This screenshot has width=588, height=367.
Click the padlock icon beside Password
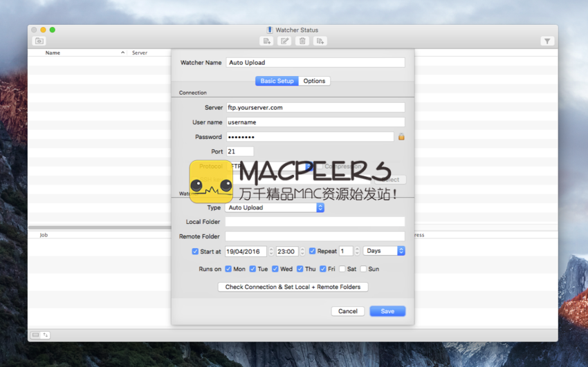point(401,137)
